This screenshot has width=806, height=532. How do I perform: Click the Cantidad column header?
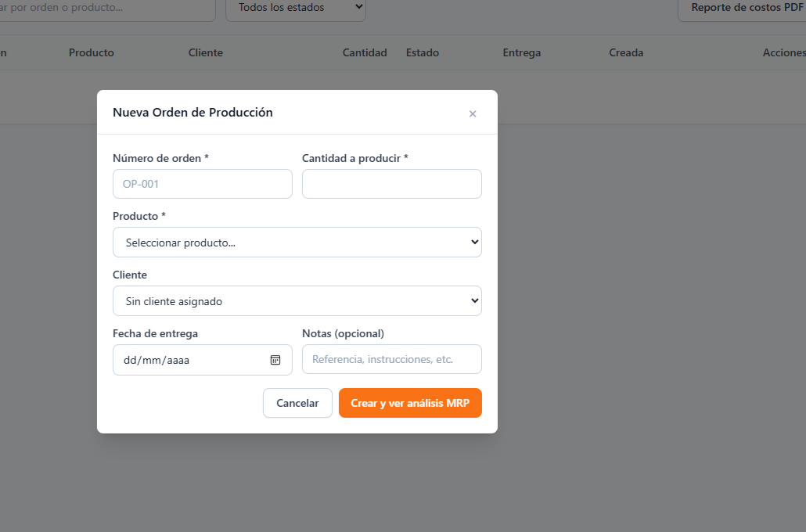(x=365, y=52)
